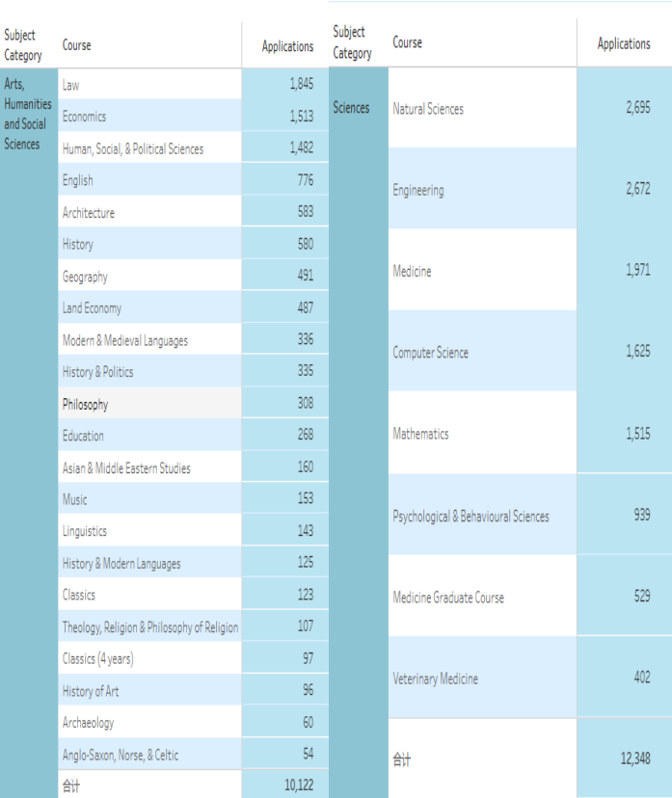
Task: Click the Arts total value 10,122
Action: [299, 785]
